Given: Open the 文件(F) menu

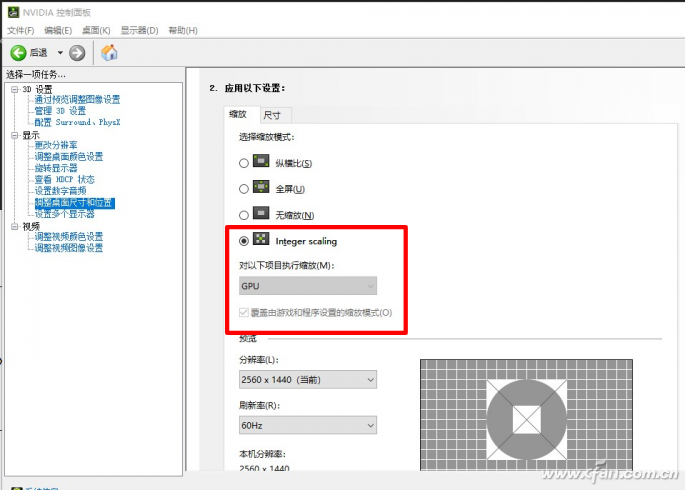Looking at the screenshot, I should (21, 31).
